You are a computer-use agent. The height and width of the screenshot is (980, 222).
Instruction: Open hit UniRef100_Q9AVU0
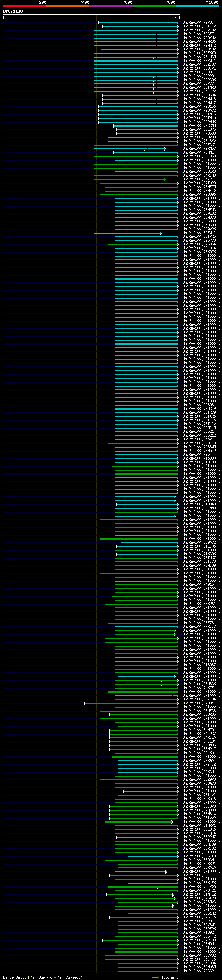click(199, 38)
